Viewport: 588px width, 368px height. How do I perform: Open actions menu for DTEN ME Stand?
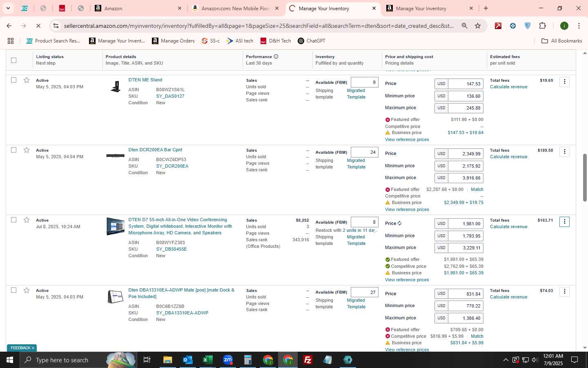(564, 82)
